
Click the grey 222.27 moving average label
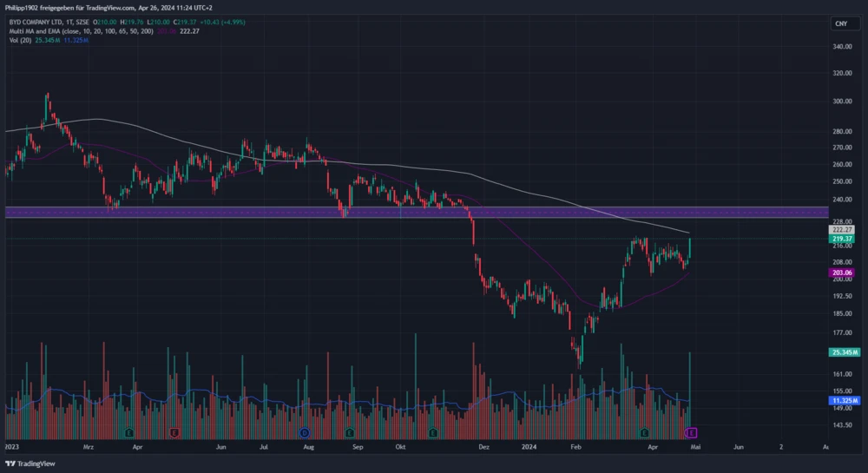pos(843,229)
